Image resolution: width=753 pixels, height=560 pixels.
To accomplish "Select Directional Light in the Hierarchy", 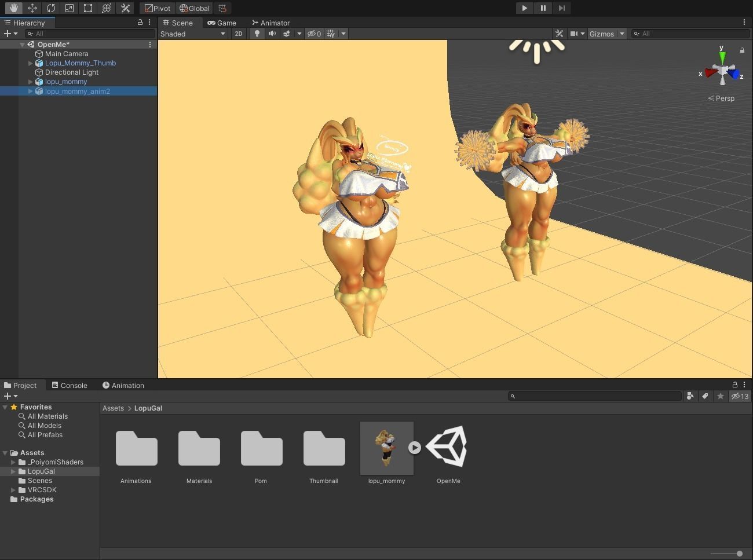I will tap(72, 72).
